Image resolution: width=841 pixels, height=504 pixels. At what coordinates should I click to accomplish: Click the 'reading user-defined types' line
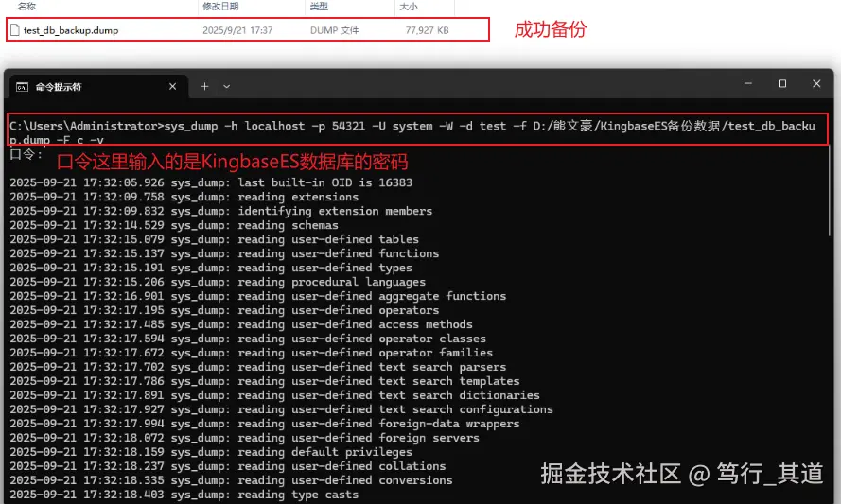click(211, 268)
